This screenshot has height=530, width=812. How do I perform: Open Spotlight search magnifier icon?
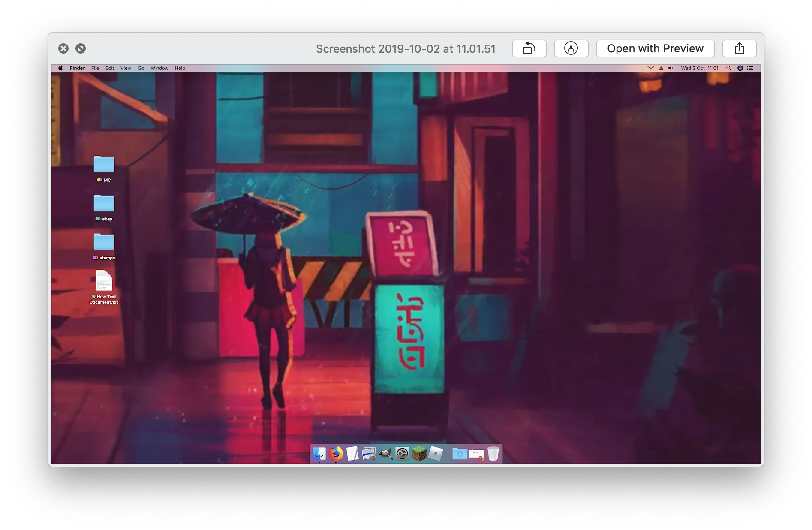(x=728, y=68)
